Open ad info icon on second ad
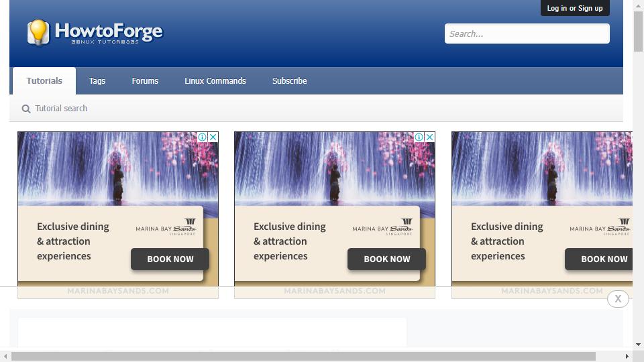 [419, 137]
